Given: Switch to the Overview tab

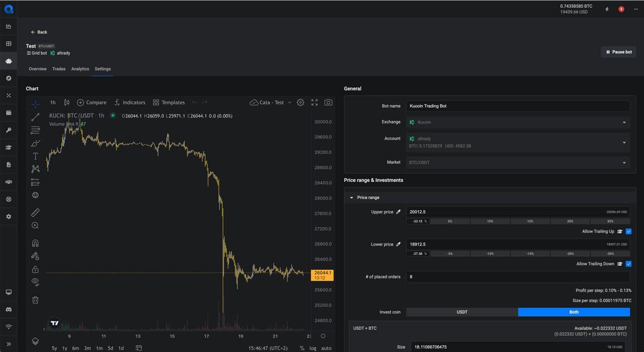Looking at the screenshot, I should click(x=38, y=69).
